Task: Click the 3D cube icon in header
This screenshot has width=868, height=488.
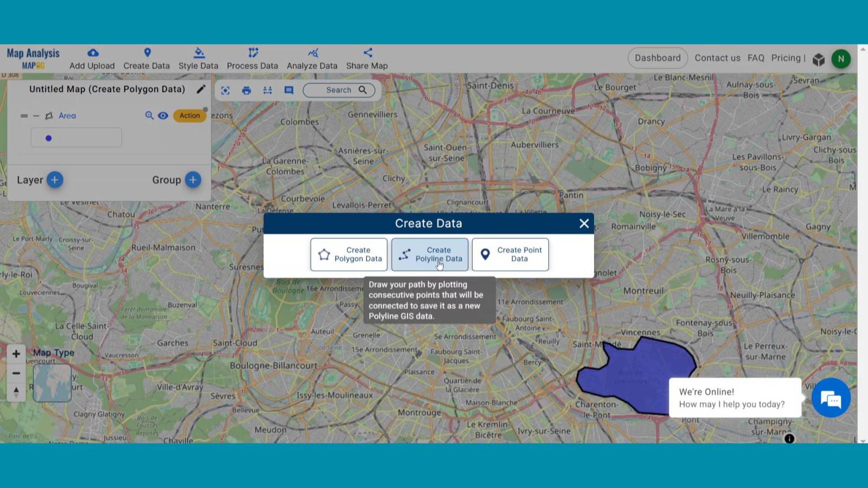Action: point(819,59)
